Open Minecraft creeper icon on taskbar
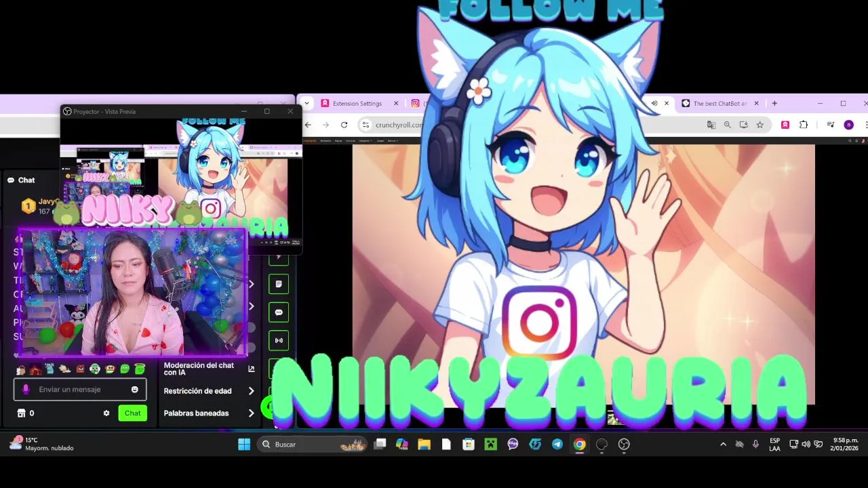This screenshot has height=488, width=868. point(490,445)
